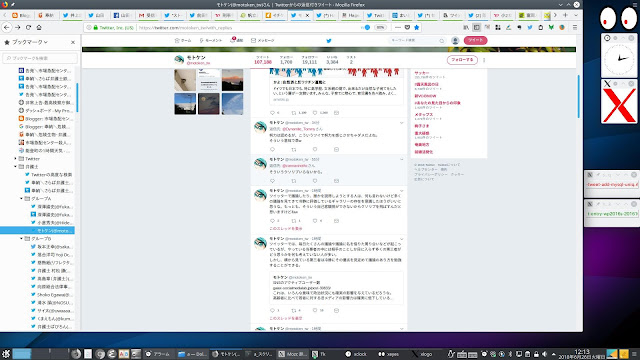Open 通知 (Notifications) with the red badge
The height and width of the screenshot is (360, 640).
tap(237, 40)
